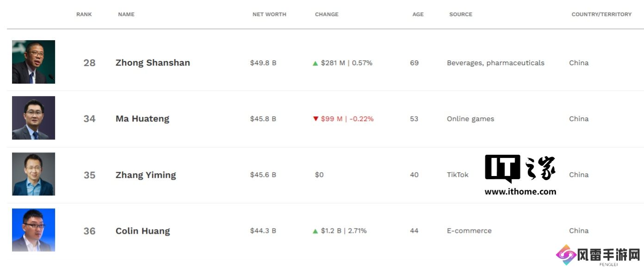Viewport: 644px width, 267px height.
Task: Open the Zhong Shanshan name link
Action: 153,63
